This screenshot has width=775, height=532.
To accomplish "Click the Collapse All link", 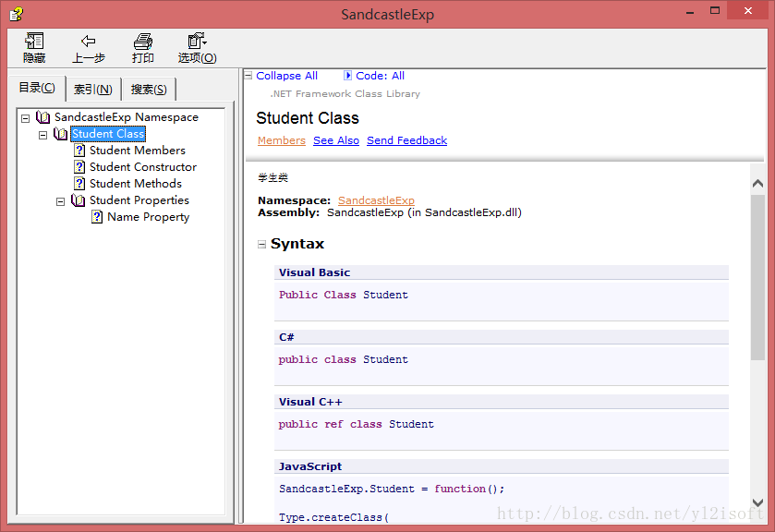I will click(x=286, y=76).
